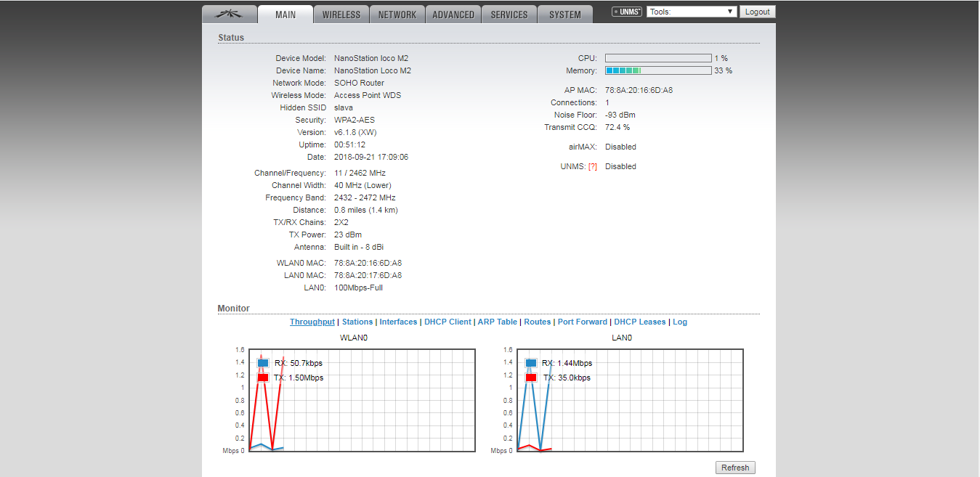Click the CPU usage bar

point(658,58)
